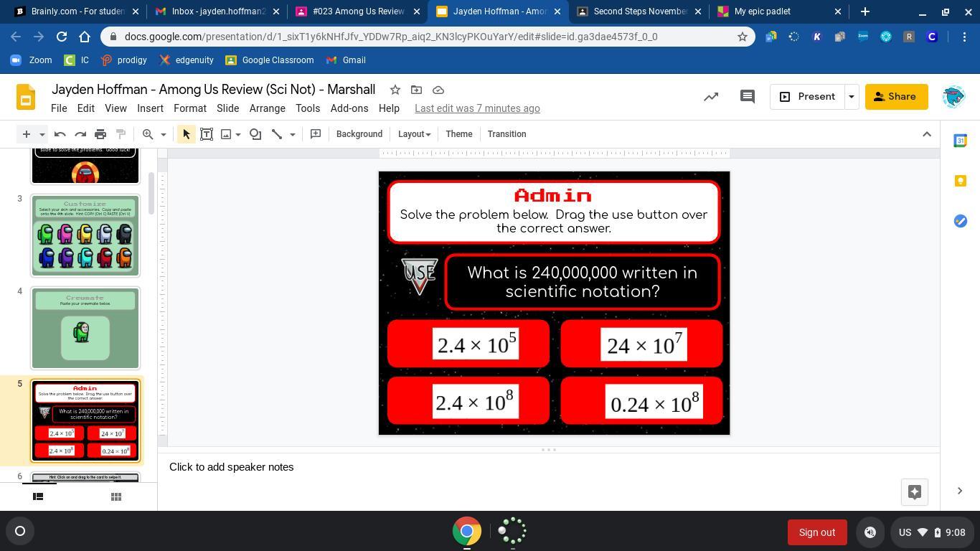Click the Present button
980x551 pixels.
(807, 97)
